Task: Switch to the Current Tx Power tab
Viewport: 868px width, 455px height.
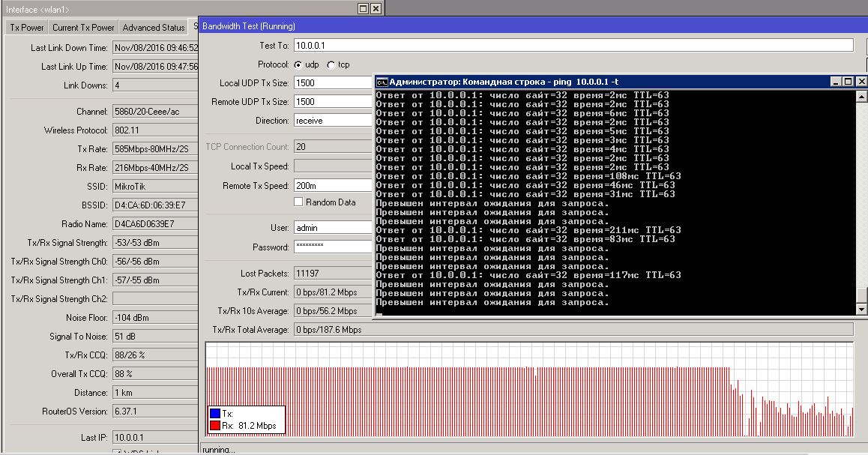Action: [83, 28]
